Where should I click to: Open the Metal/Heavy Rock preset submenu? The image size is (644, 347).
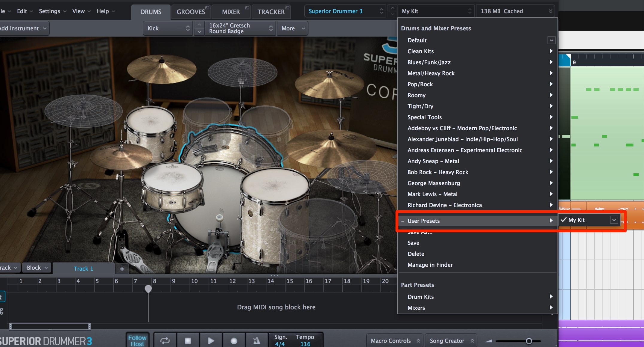(478, 73)
